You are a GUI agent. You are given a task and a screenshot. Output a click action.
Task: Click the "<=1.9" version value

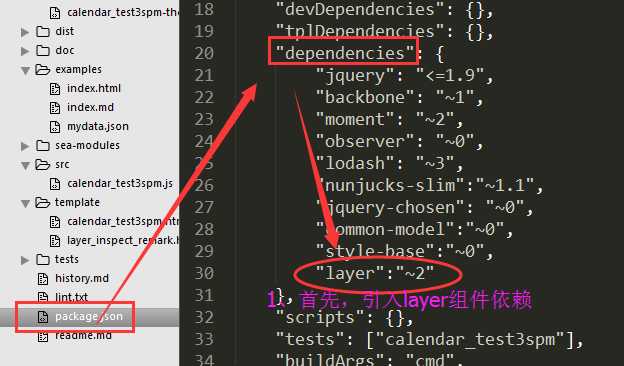point(450,76)
